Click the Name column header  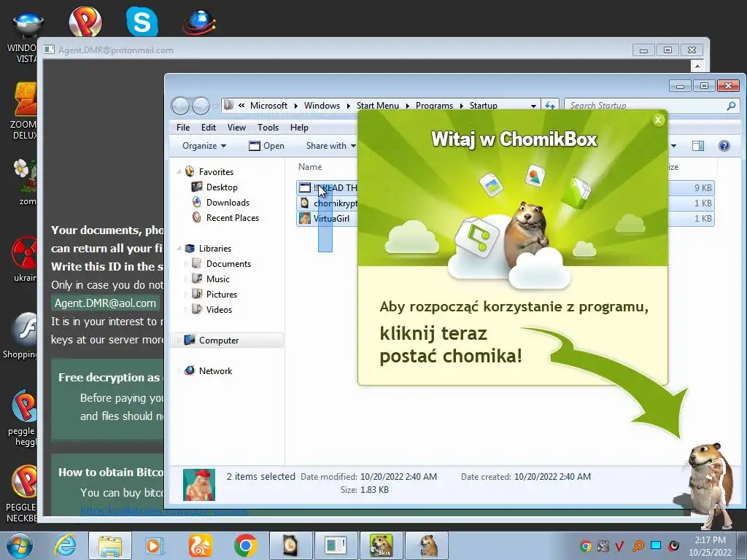[x=310, y=167]
